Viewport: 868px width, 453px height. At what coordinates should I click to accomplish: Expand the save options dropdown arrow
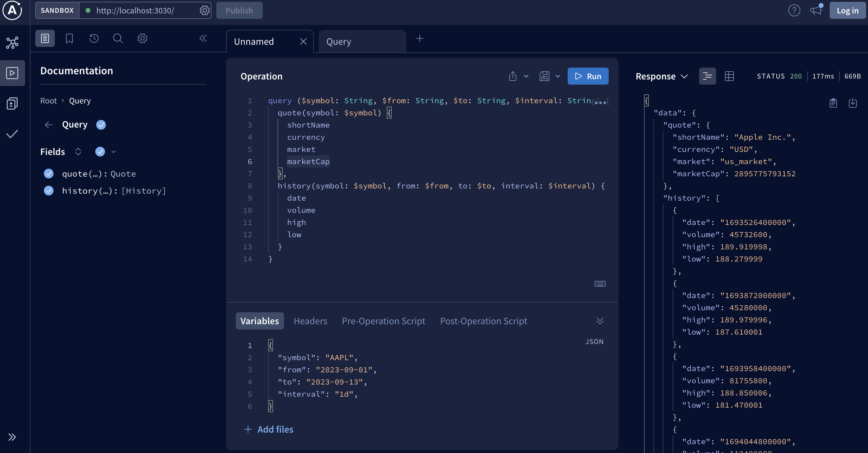[558, 76]
